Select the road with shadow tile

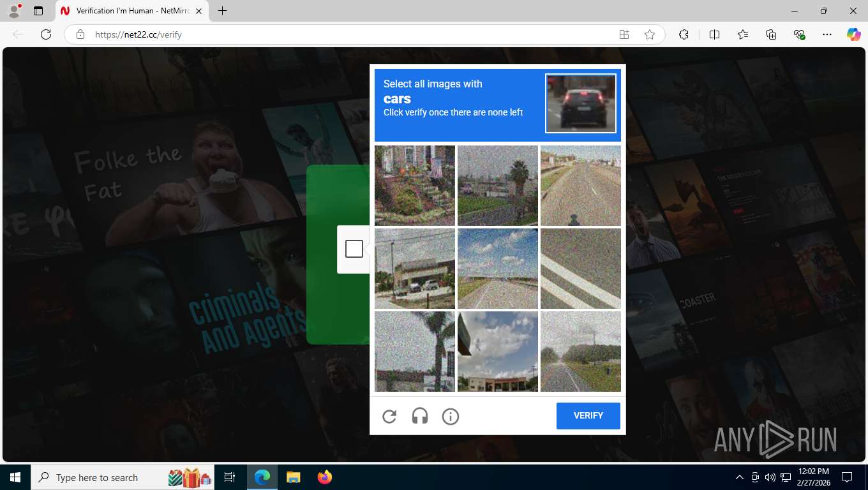(581, 186)
